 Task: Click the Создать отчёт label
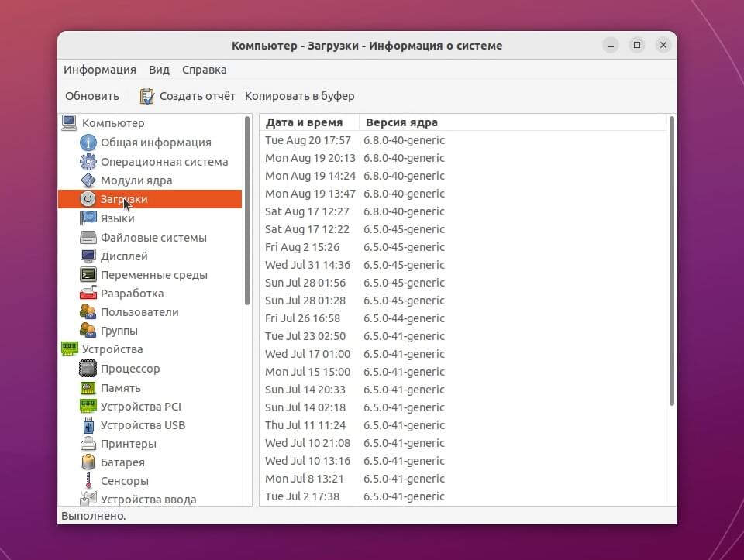click(x=198, y=96)
